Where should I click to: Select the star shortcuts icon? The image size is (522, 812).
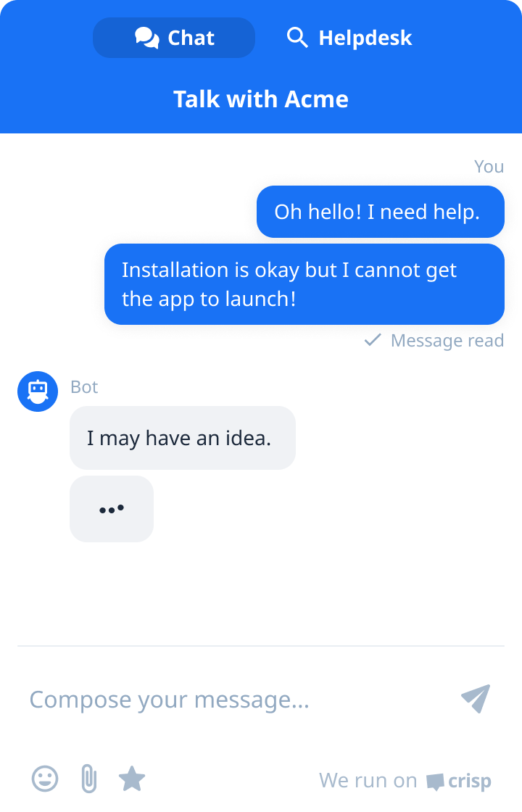coord(132,779)
